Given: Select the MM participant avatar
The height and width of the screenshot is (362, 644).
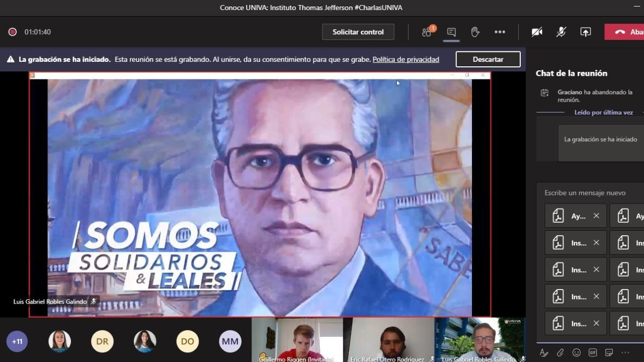Looking at the screenshot, I should 230,341.
